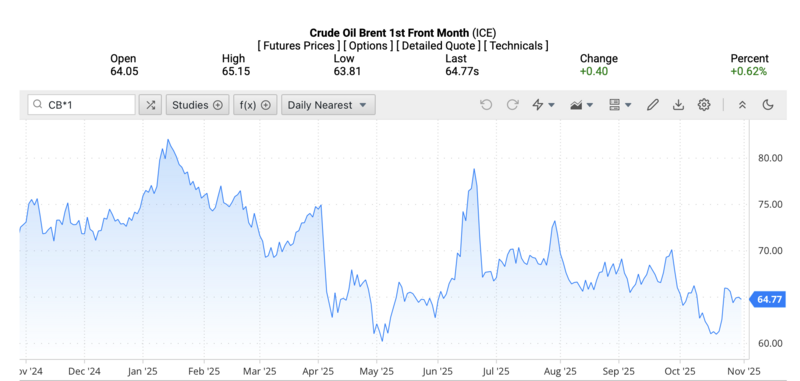Click the 64.77 current price label
This screenshot has width=800, height=381.
click(x=768, y=299)
